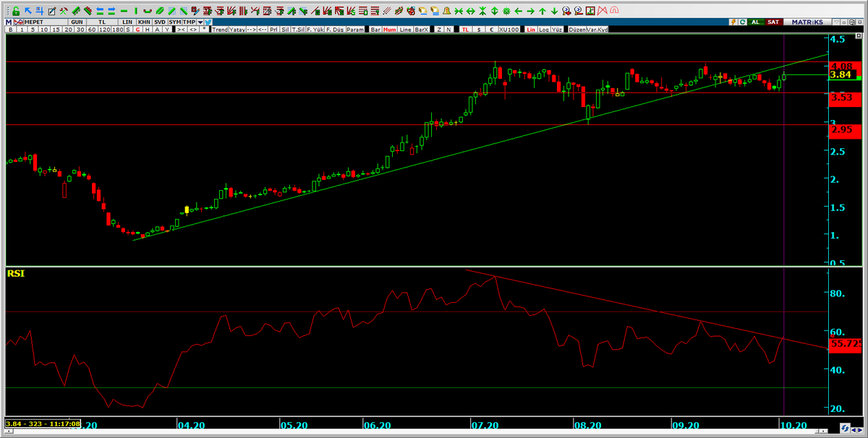
Task: Compress chart vertically with inward arrows
Action: [482, 11]
